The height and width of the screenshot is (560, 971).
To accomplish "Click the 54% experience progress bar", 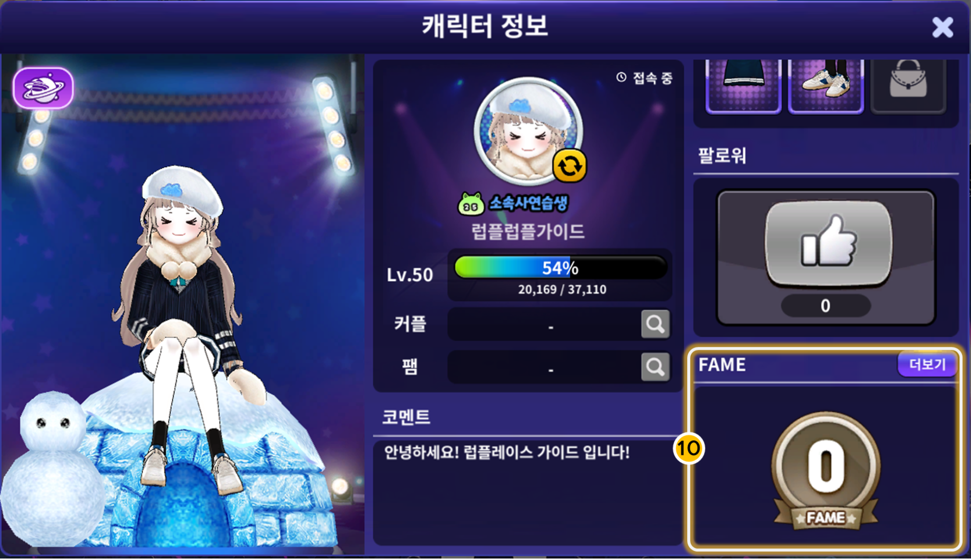I will point(561,267).
